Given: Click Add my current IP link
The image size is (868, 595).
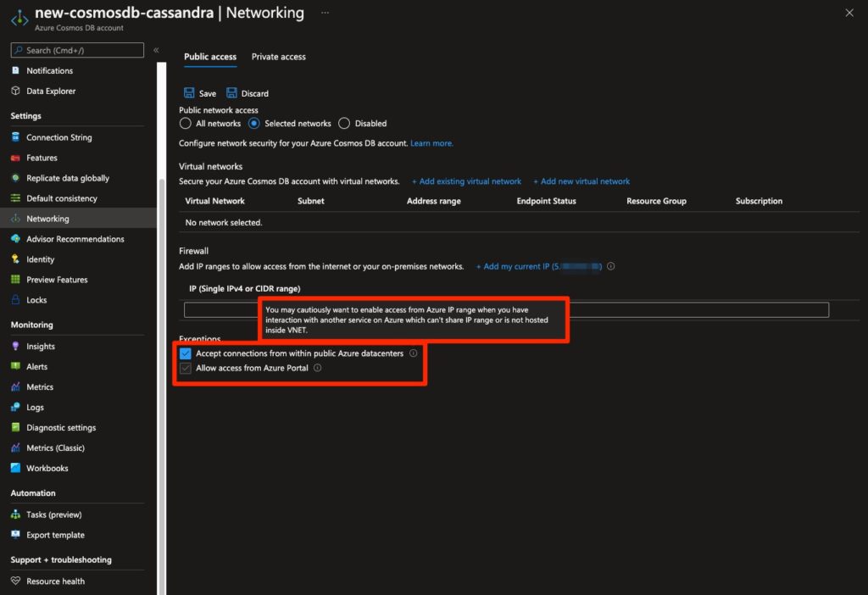Looking at the screenshot, I should [538, 266].
